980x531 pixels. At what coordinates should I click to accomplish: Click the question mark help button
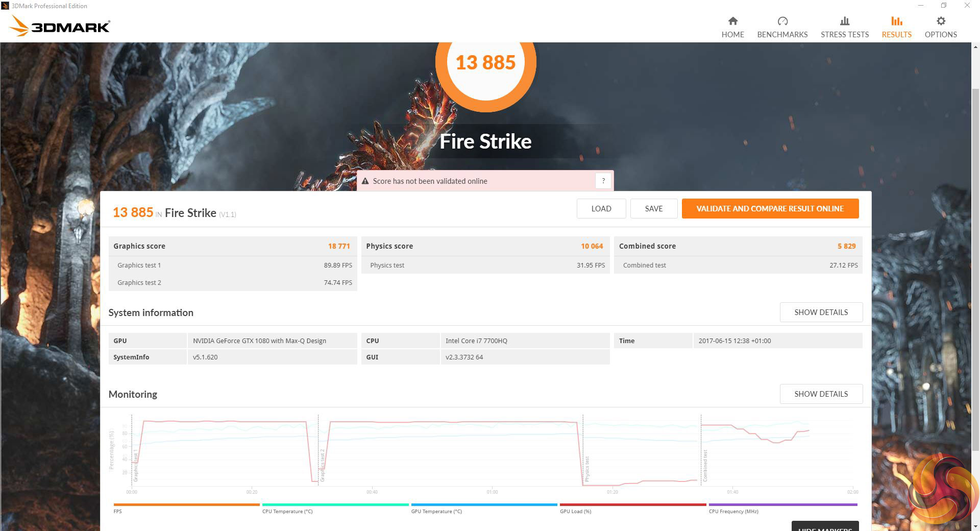pyautogui.click(x=603, y=181)
